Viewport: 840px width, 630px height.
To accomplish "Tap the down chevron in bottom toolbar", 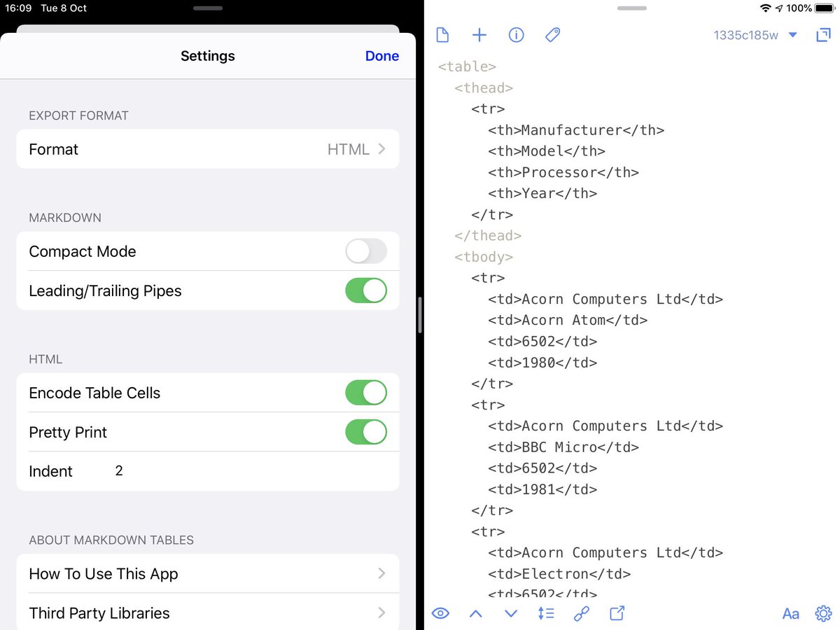I will [x=511, y=614].
